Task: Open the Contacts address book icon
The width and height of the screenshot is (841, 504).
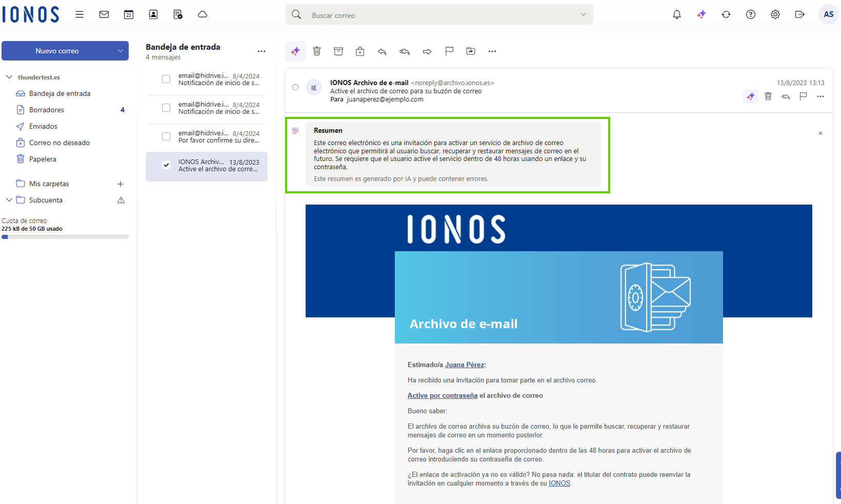Action: tap(153, 14)
